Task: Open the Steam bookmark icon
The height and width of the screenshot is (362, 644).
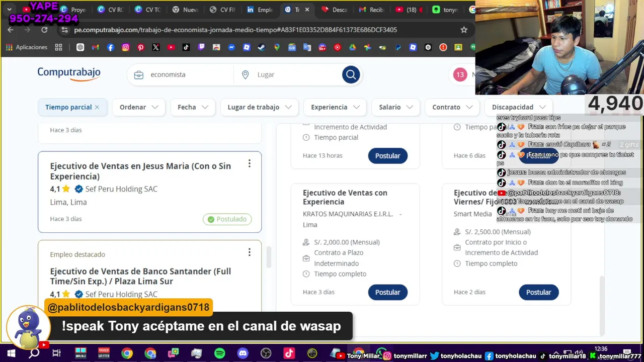Action: click(262, 47)
